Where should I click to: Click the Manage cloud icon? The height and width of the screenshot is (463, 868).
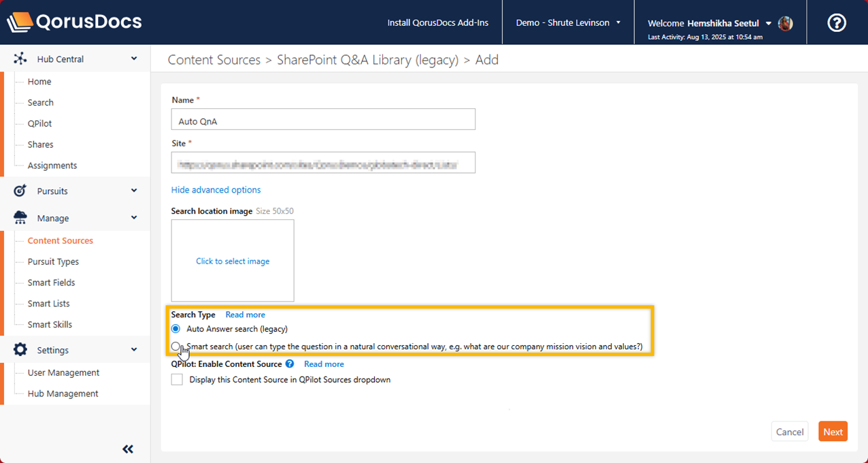pos(20,218)
